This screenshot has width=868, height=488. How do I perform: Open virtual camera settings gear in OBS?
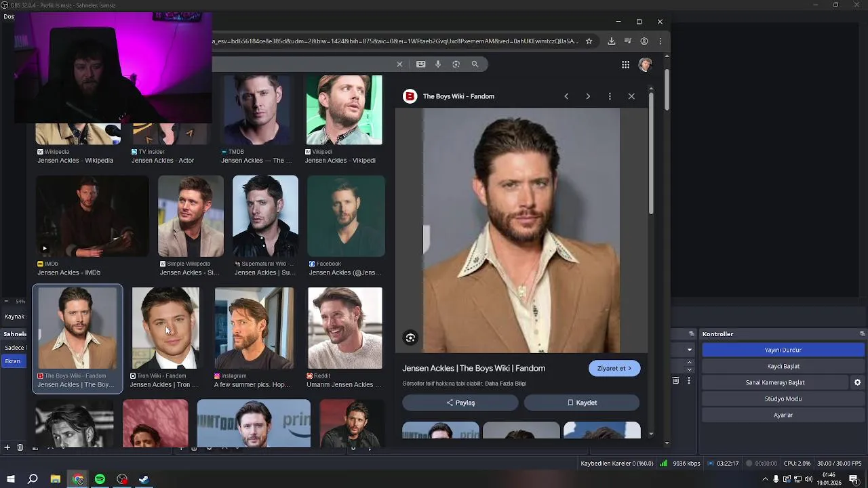click(x=857, y=382)
